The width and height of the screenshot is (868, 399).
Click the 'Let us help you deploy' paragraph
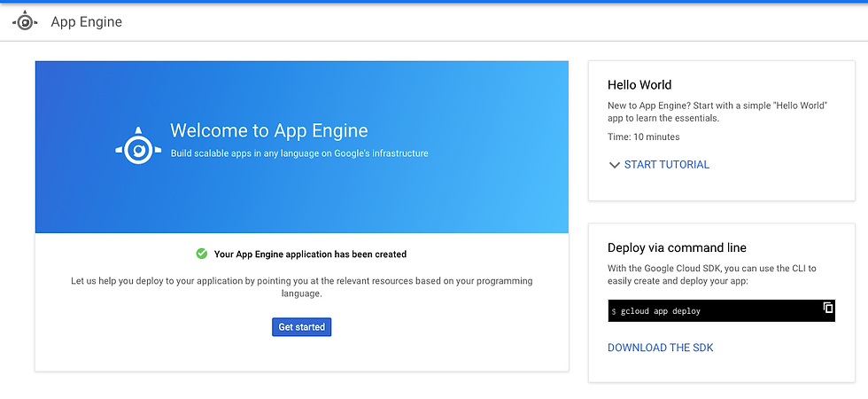pos(302,287)
